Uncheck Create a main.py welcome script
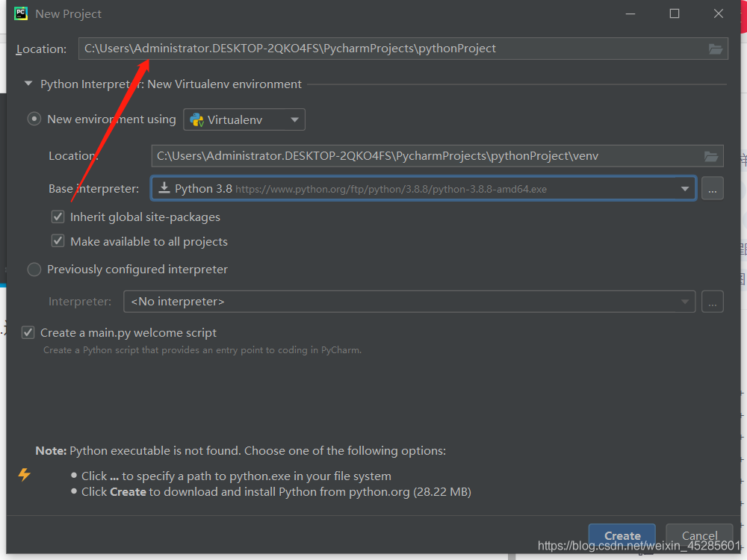This screenshot has width=747, height=560. click(x=28, y=332)
